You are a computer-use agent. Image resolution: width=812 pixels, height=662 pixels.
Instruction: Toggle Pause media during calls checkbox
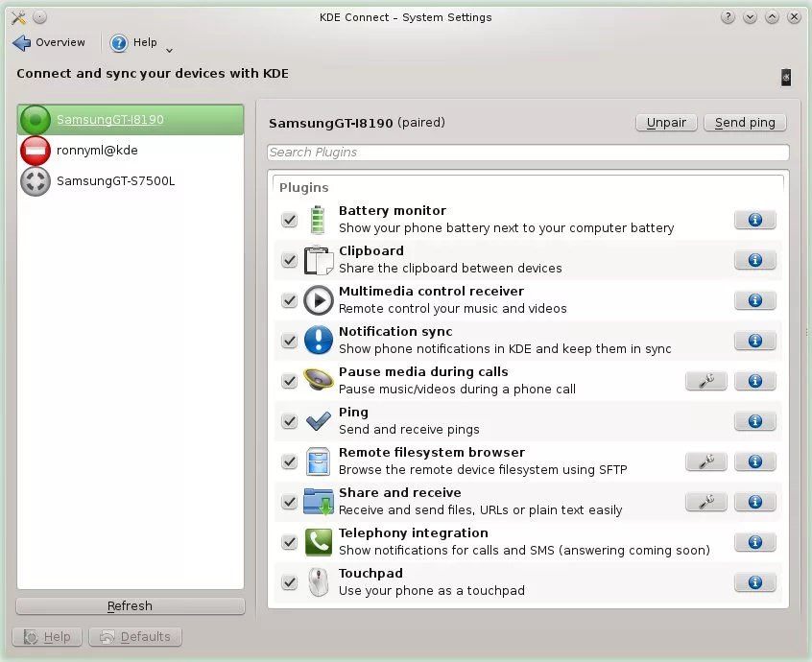click(x=289, y=381)
